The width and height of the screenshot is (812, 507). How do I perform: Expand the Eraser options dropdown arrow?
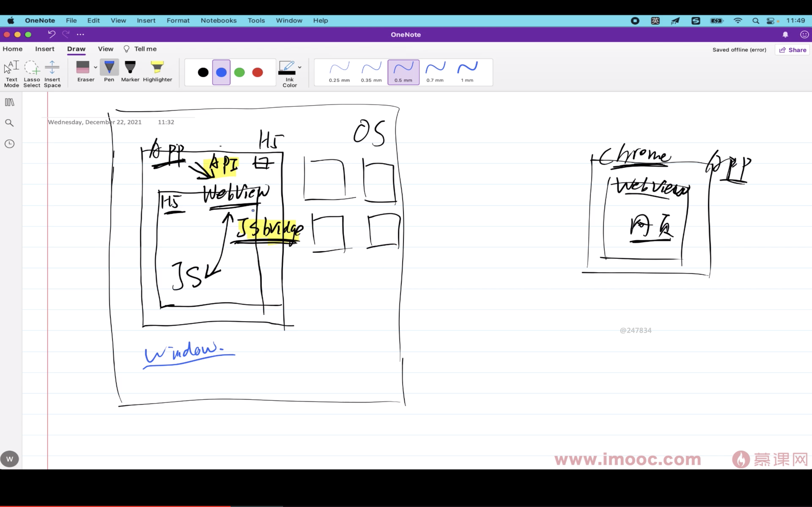pos(96,67)
